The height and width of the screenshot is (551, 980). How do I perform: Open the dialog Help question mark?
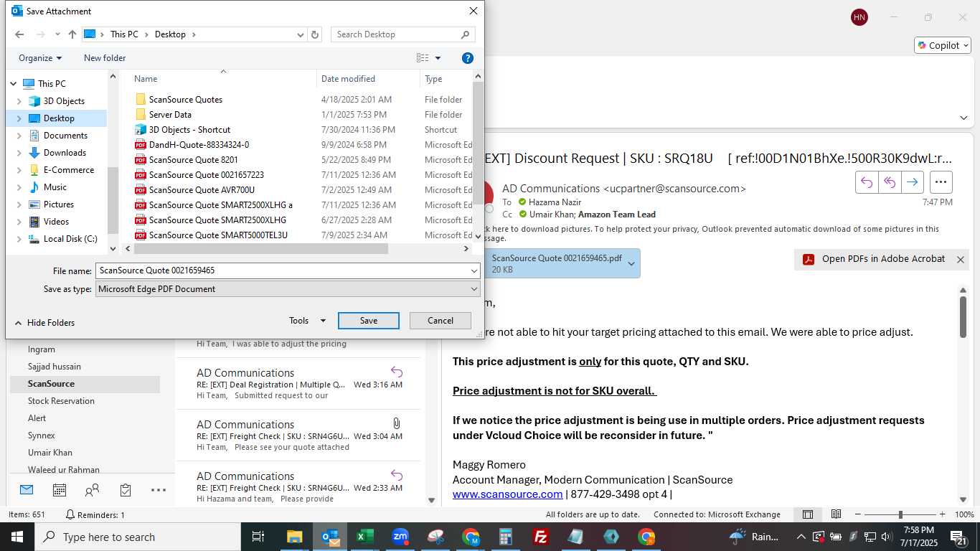pyautogui.click(x=468, y=58)
